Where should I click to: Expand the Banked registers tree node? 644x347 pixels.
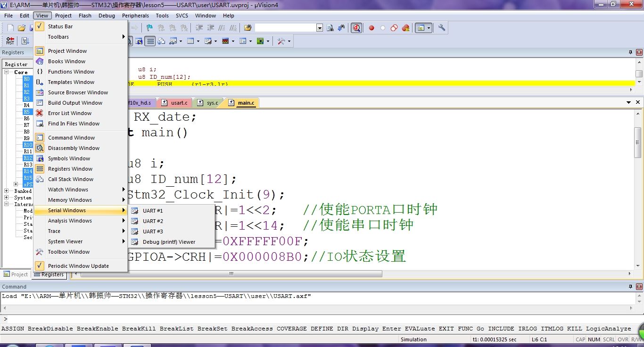coord(7,191)
